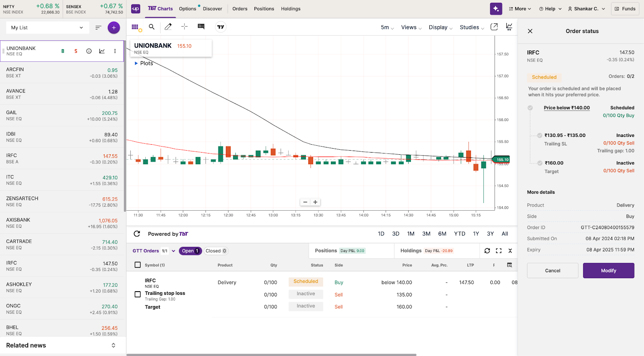Viewport: 644px width, 356px height.
Task: Open the TradingView chart icon
Action: click(x=221, y=27)
